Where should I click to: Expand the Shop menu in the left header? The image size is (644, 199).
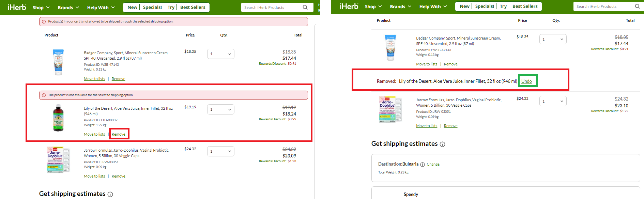click(x=41, y=7)
